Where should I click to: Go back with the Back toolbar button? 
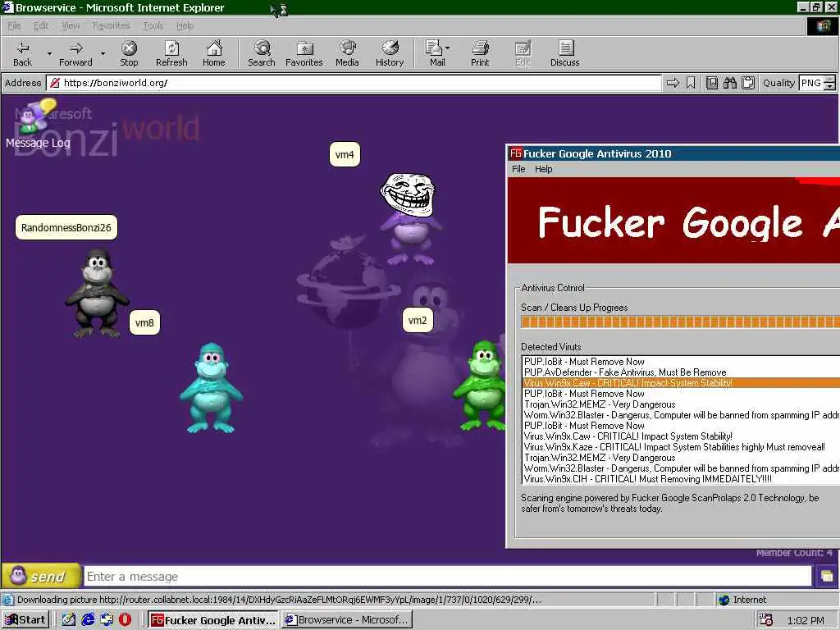click(22, 53)
